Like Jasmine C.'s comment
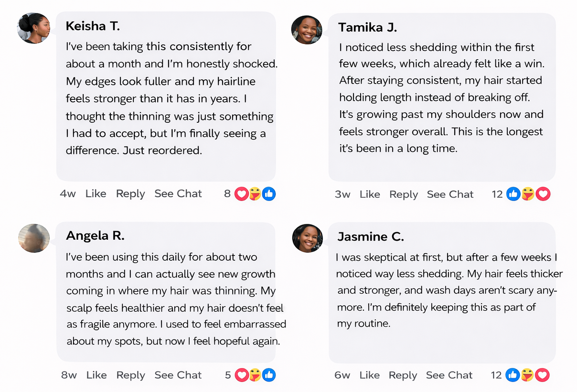The height and width of the screenshot is (392, 577). click(x=369, y=375)
